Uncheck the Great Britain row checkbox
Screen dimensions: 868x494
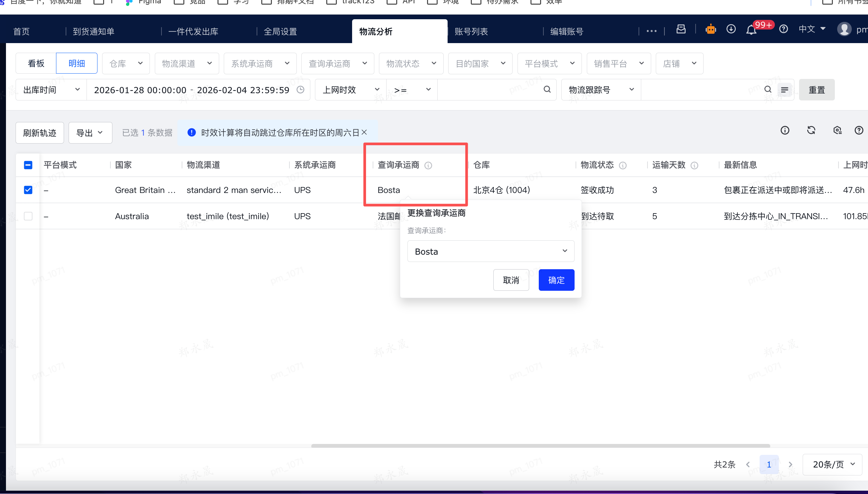[x=28, y=190]
